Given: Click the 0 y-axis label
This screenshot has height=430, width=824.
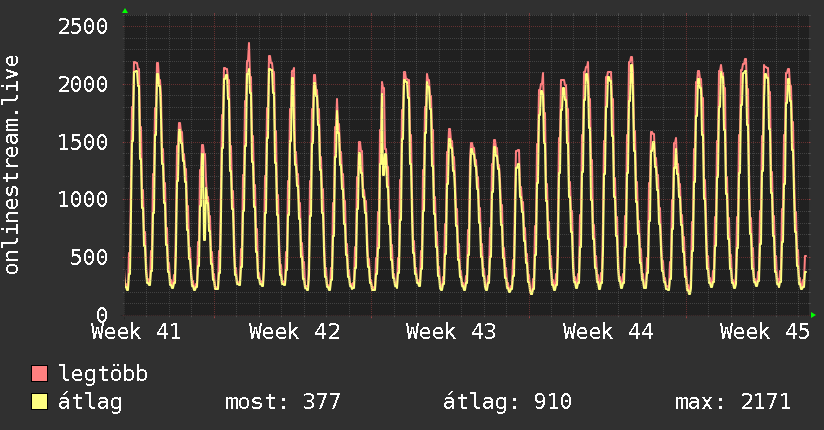Looking at the screenshot, I should pyautogui.click(x=102, y=315).
